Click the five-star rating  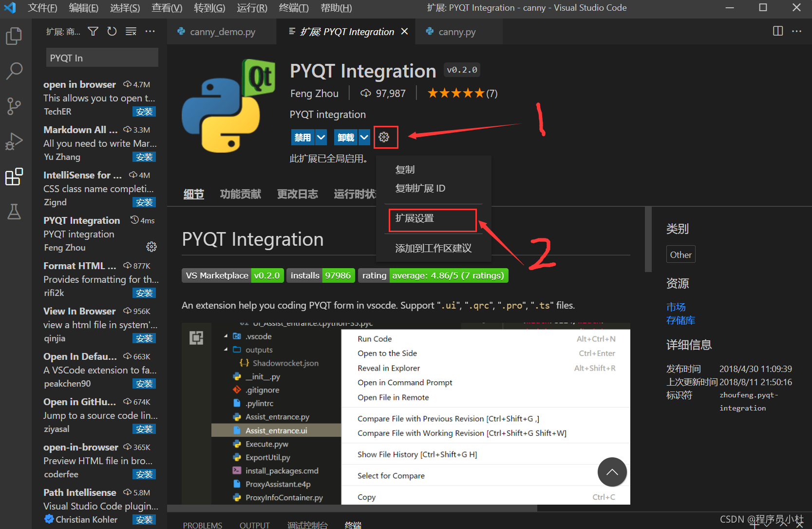pyautogui.click(x=456, y=93)
